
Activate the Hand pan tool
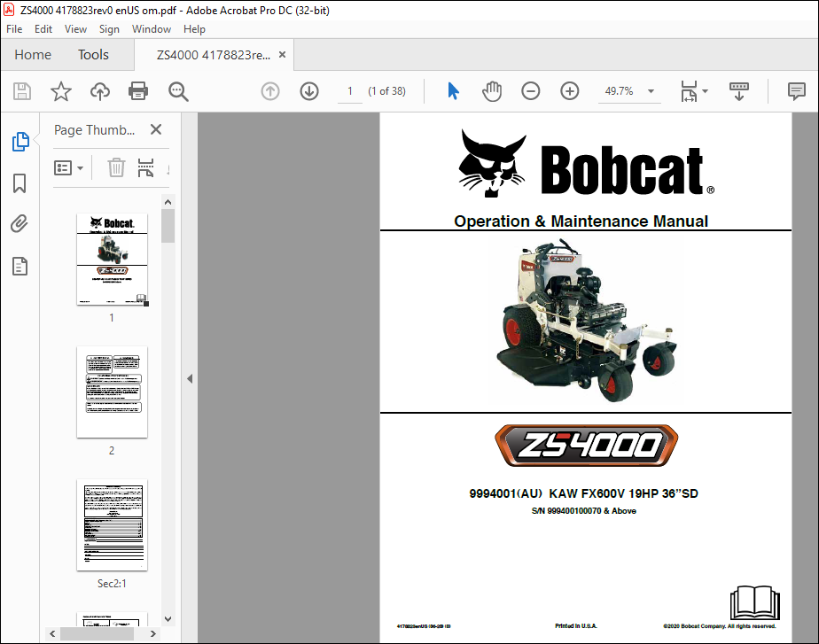(x=492, y=91)
